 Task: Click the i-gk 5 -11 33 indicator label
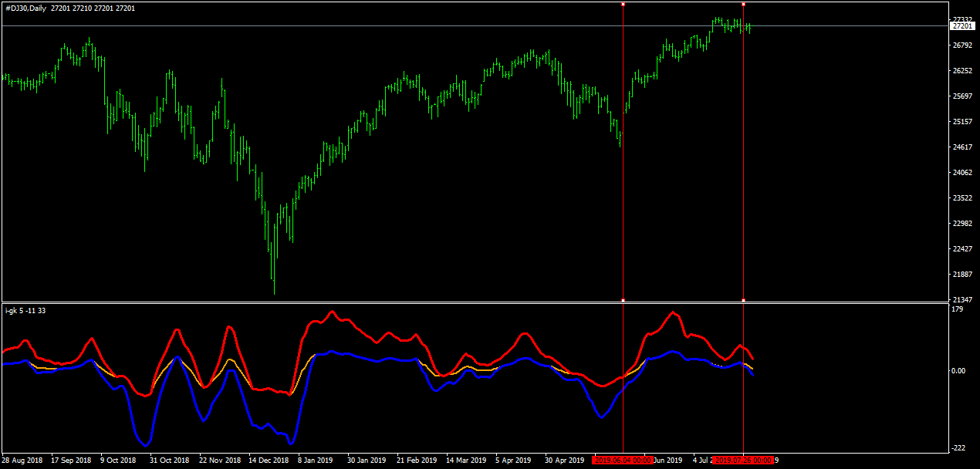tap(25, 310)
